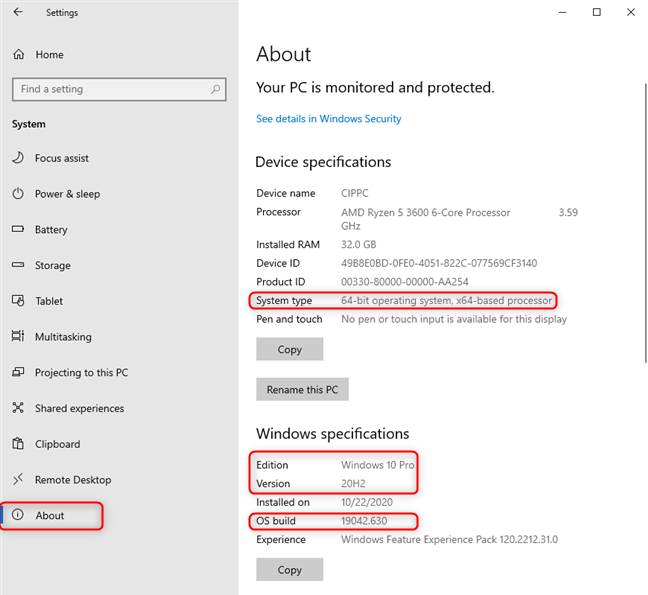The width and height of the screenshot is (648, 595).
Task: Click the Battery icon
Action: click(18, 229)
